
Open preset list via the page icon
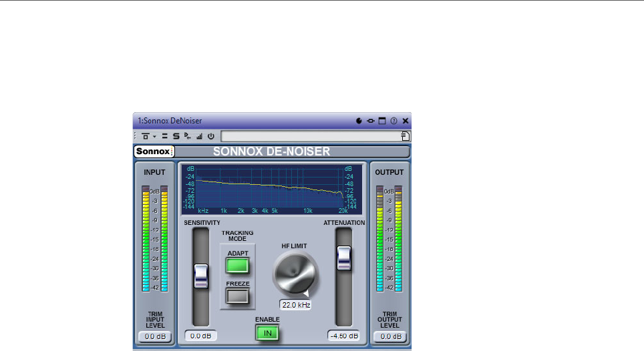pos(405,136)
